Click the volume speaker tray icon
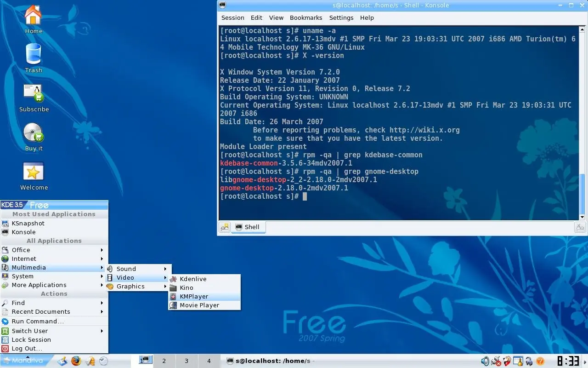 (x=485, y=361)
